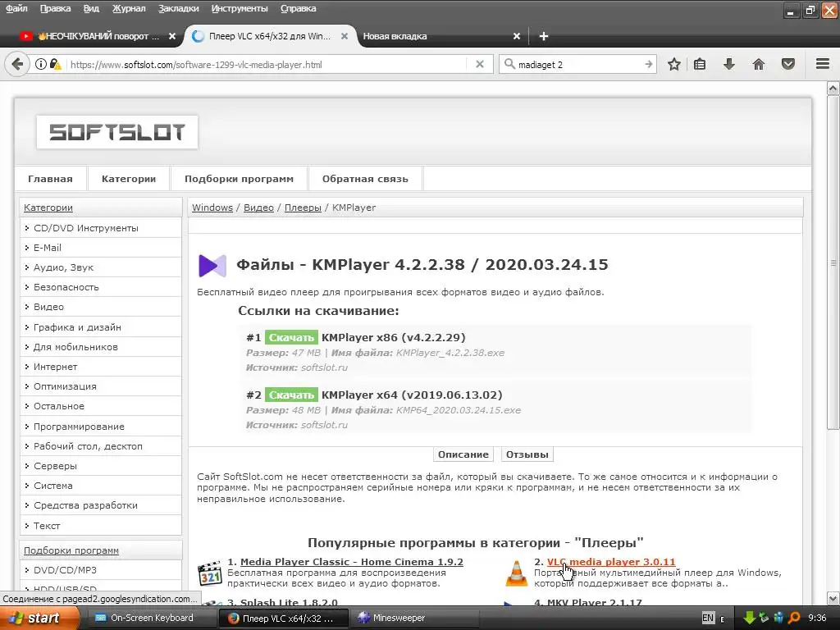The width and height of the screenshot is (840, 630).
Task: Click Скачать button for KMPlayer x64
Action: 291,395
